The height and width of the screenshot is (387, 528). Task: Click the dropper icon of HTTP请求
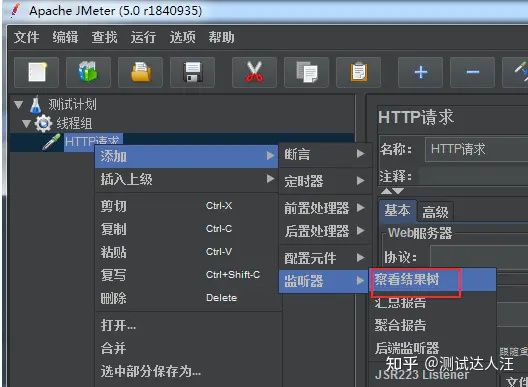pyautogui.click(x=52, y=141)
